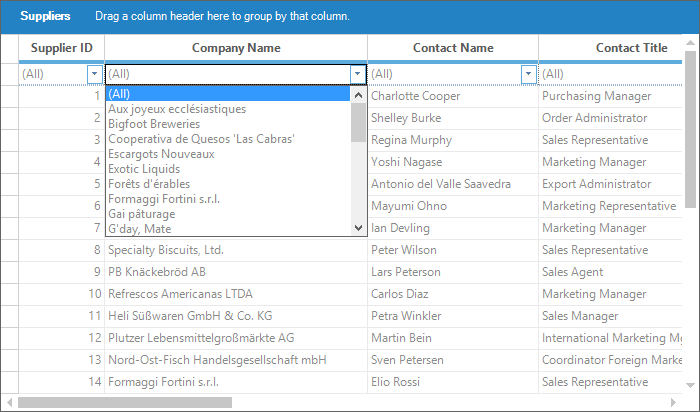Click the Antonio del Valle Saavedra cell
Image resolution: width=700 pixels, height=412 pixels.
coord(453,184)
